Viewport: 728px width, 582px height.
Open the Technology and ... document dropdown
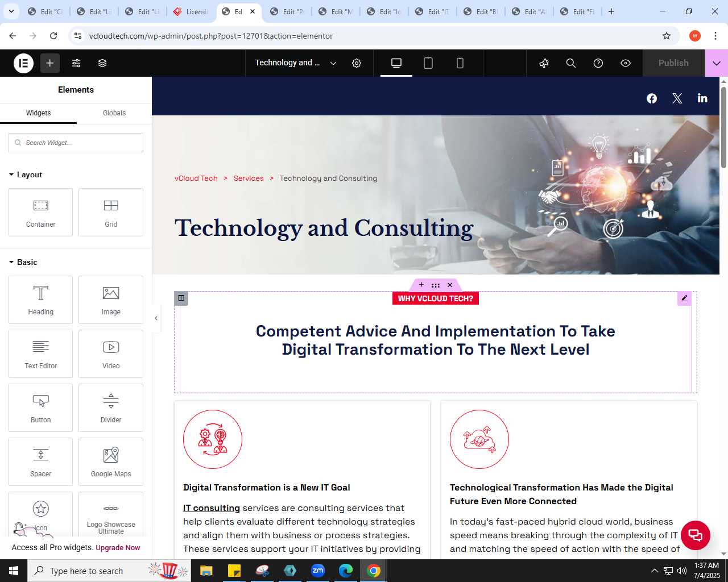(296, 63)
